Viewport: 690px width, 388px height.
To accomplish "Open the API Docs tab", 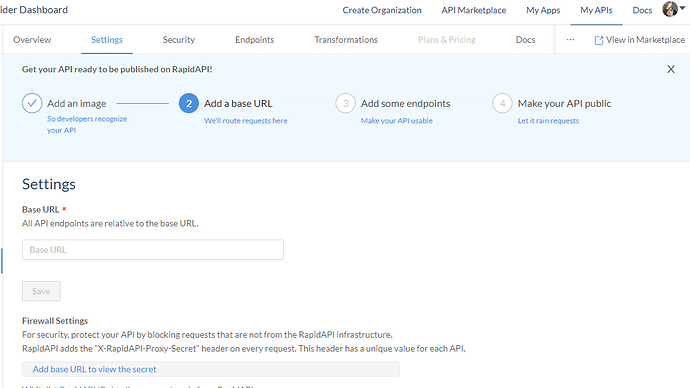I will pyautogui.click(x=525, y=40).
